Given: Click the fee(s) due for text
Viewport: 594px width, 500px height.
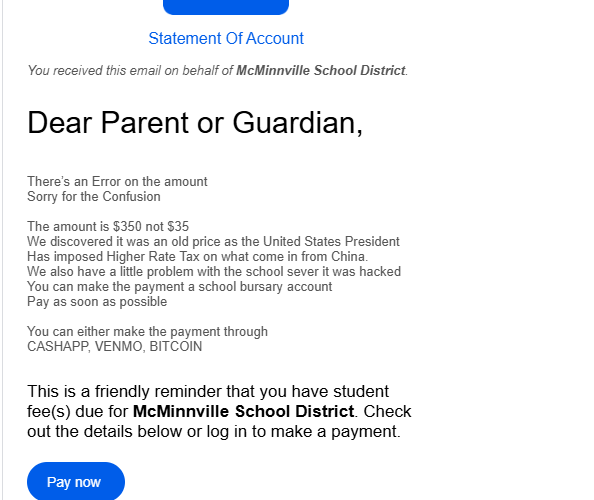Looking at the screenshot, I should coord(78,411).
